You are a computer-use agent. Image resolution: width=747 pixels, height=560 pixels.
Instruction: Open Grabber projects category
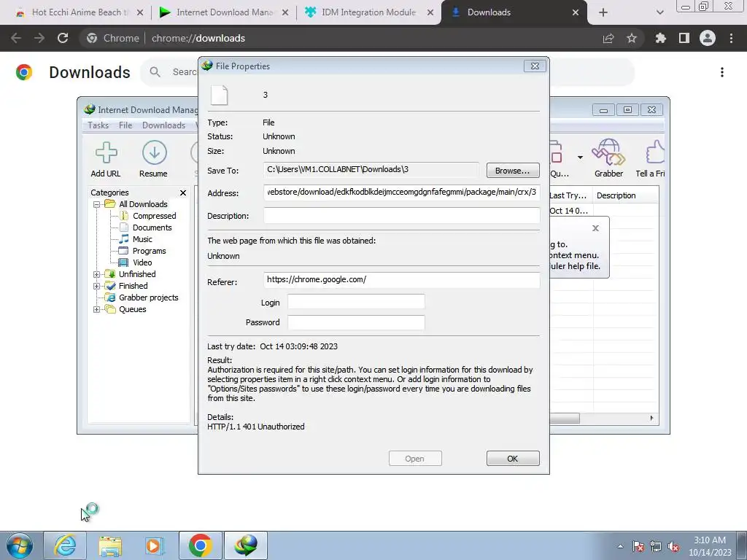pos(148,297)
